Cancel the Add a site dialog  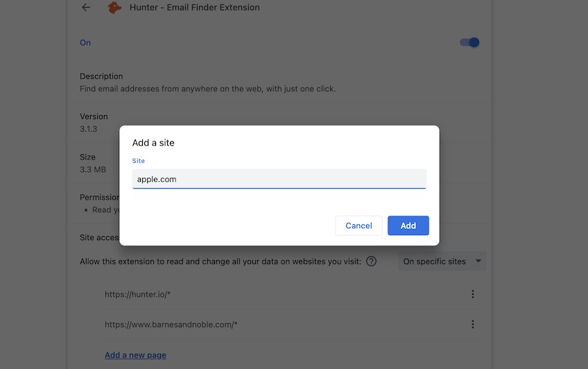(358, 225)
